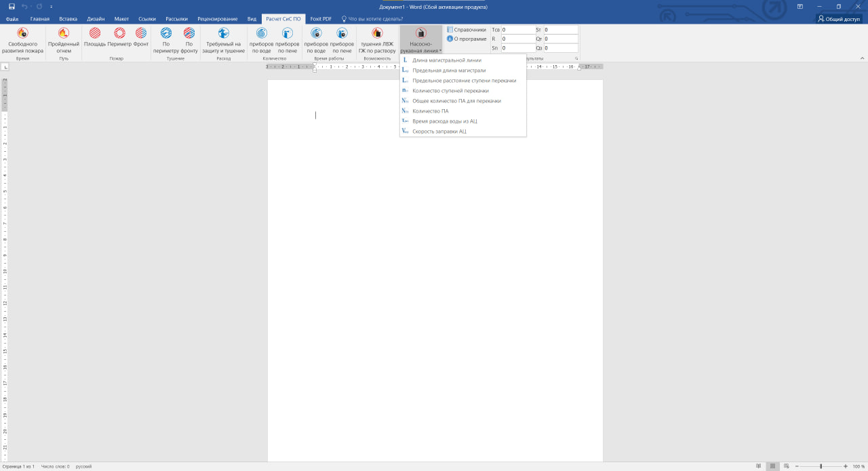Viewport: 868px width, 471px height.
Task: Expand the quick access toolbar customize arrow
Action: (50, 7)
